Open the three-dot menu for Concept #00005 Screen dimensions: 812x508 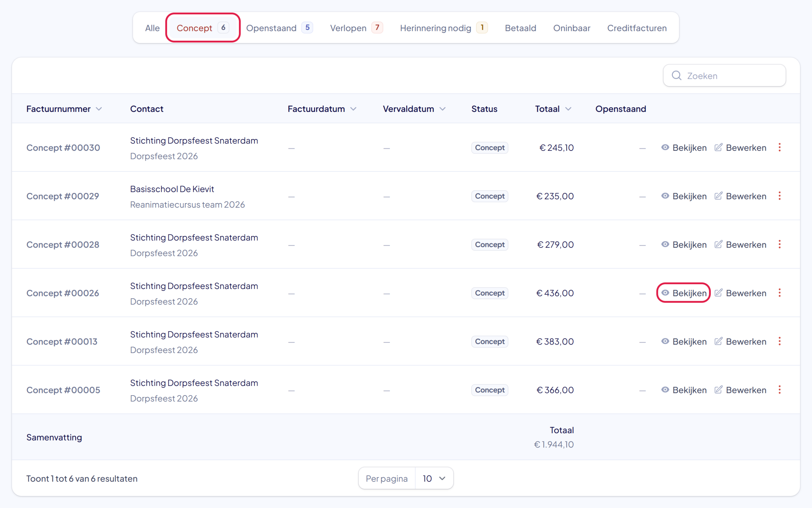coord(779,390)
